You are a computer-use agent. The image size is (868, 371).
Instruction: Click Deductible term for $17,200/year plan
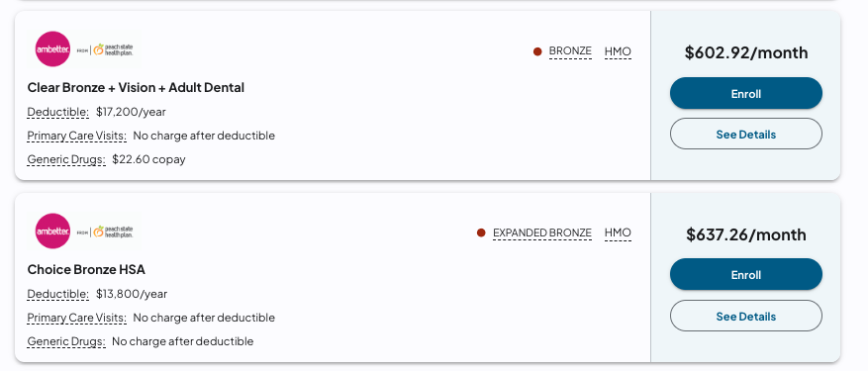tap(58, 112)
